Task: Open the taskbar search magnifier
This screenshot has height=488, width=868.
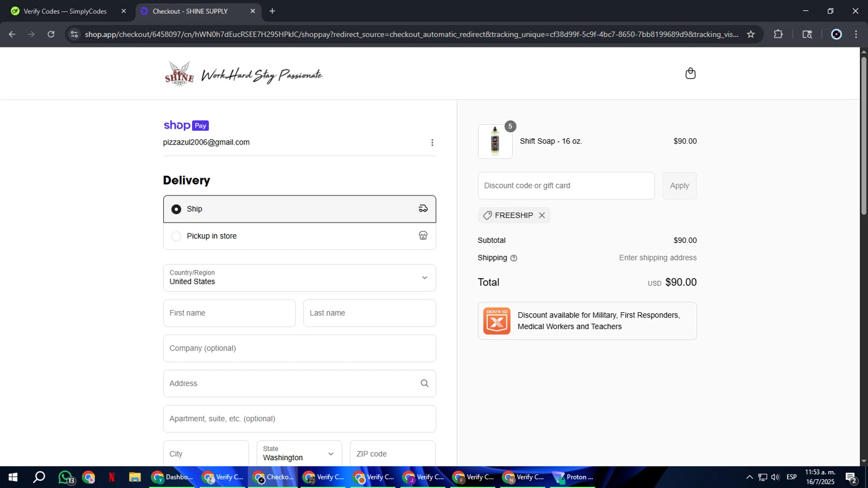Action: [39, 477]
